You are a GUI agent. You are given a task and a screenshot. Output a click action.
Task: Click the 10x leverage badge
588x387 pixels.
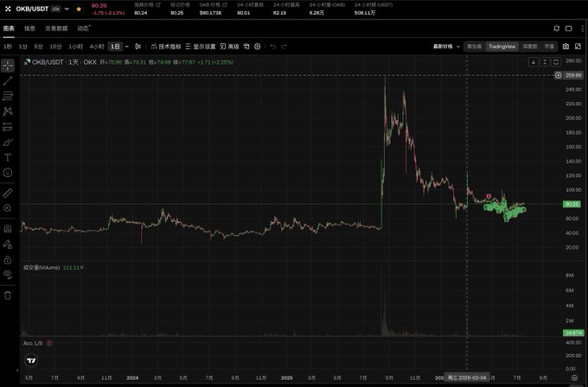[x=56, y=9]
